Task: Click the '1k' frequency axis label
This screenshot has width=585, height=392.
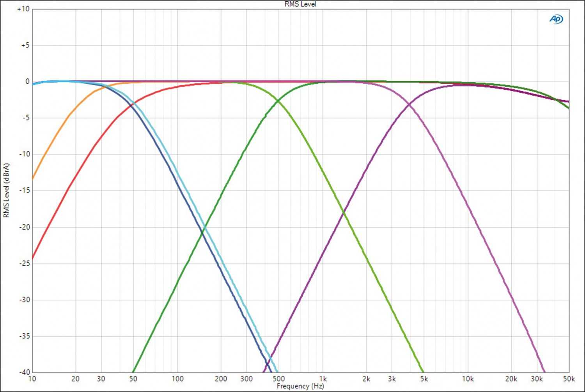Action: tap(323, 379)
